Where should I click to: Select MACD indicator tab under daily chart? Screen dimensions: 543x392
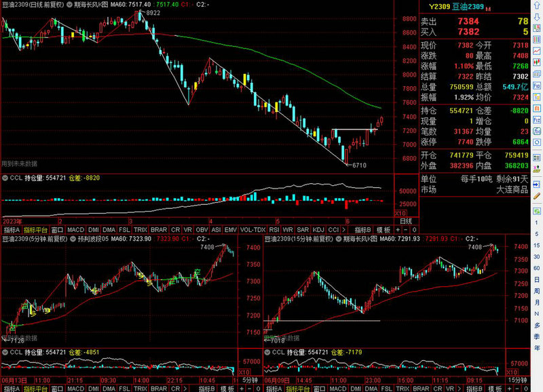pyautogui.click(x=76, y=230)
